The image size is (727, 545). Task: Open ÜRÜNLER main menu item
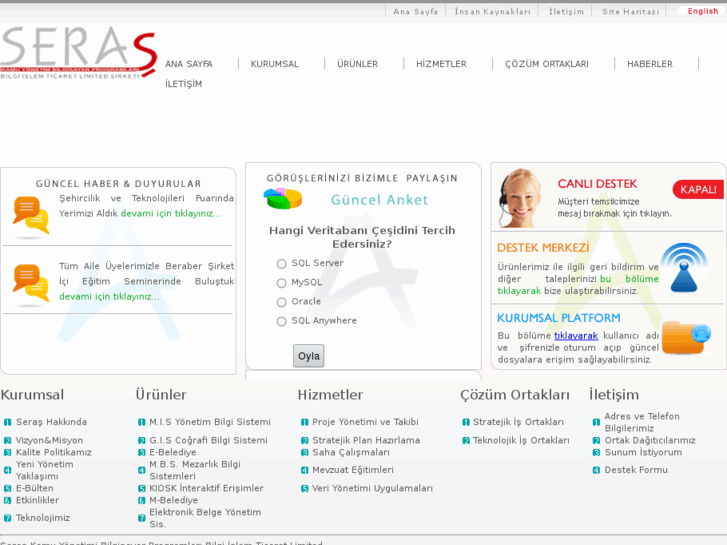(x=357, y=64)
